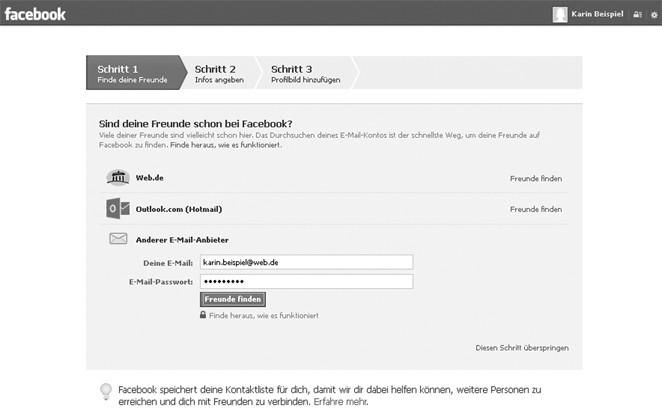Select Schritt 1 Finde deine Freunde tab
The width and height of the screenshot is (662, 411).
[136, 73]
